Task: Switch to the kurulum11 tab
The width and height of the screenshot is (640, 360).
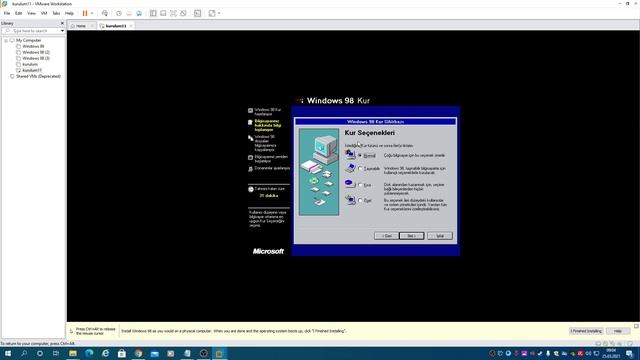Action: pos(116,26)
